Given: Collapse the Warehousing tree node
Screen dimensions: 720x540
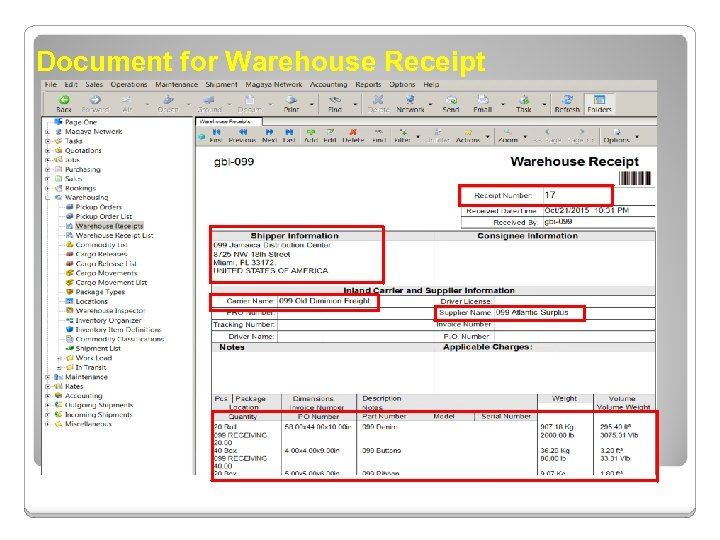Looking at the screenshot, I should [x=47, y=198].
